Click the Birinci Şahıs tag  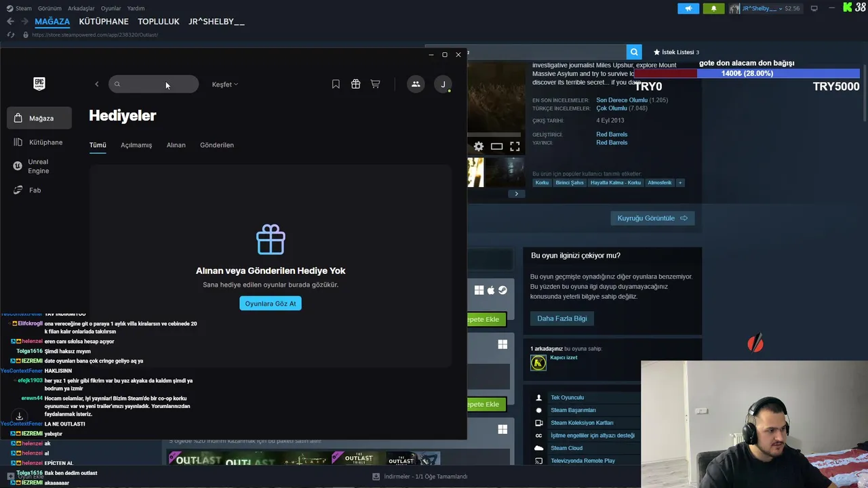tap(570, 183)
